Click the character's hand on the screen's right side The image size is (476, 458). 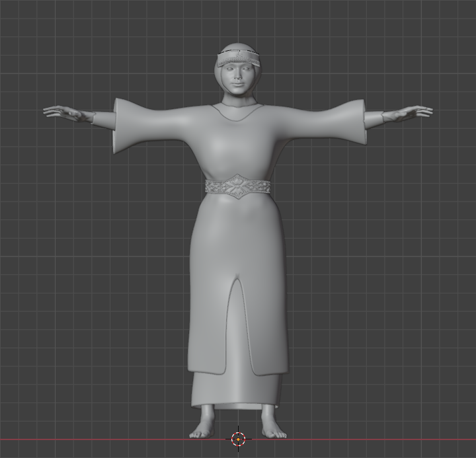point(407,114)
